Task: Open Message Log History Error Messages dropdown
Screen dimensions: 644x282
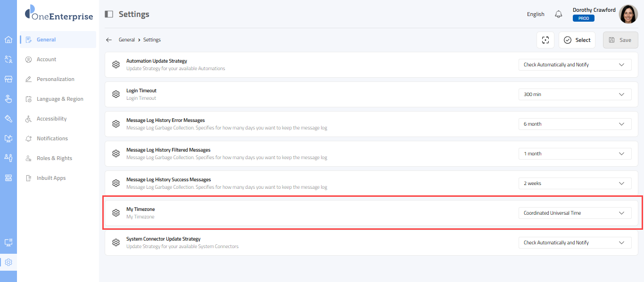Action: 575,124
